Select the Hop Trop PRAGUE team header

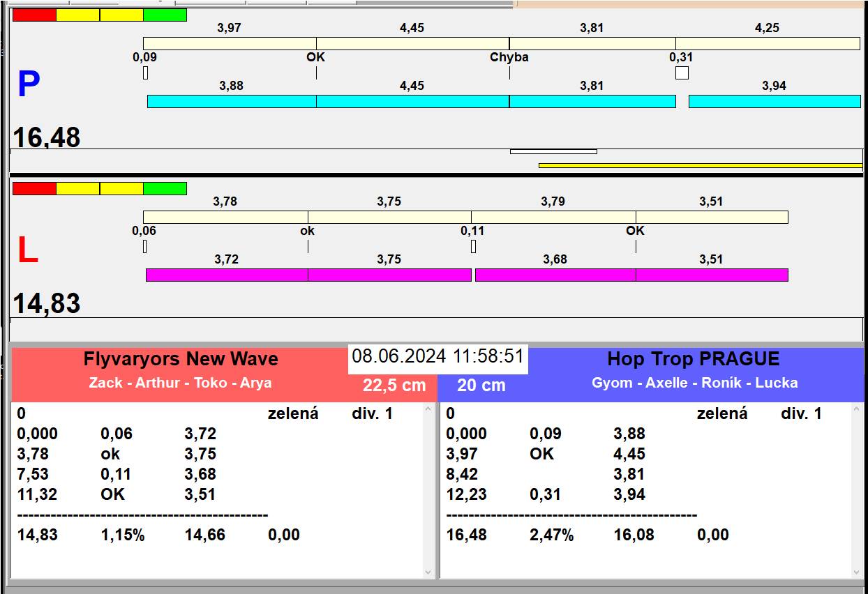[694, 360]
